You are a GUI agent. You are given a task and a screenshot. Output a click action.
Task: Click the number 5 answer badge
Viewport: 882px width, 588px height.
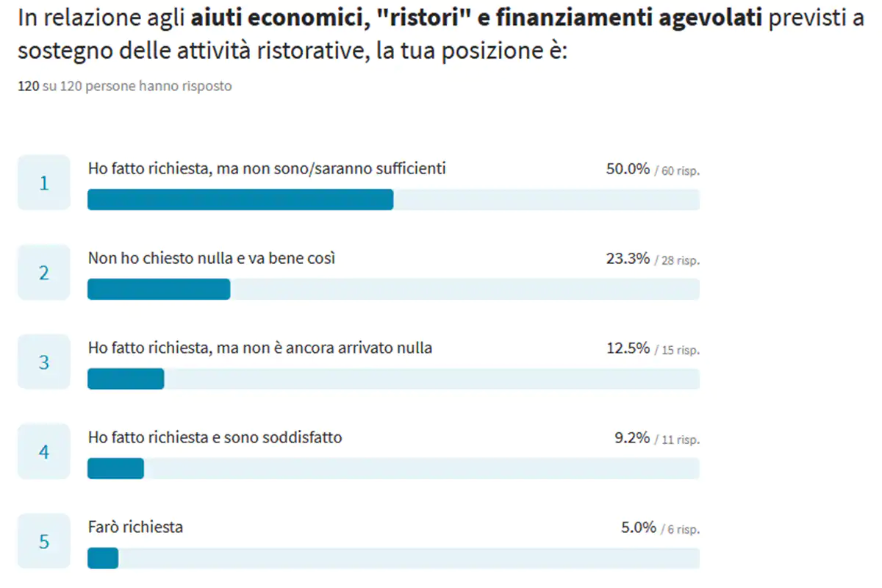click(44, 541)
